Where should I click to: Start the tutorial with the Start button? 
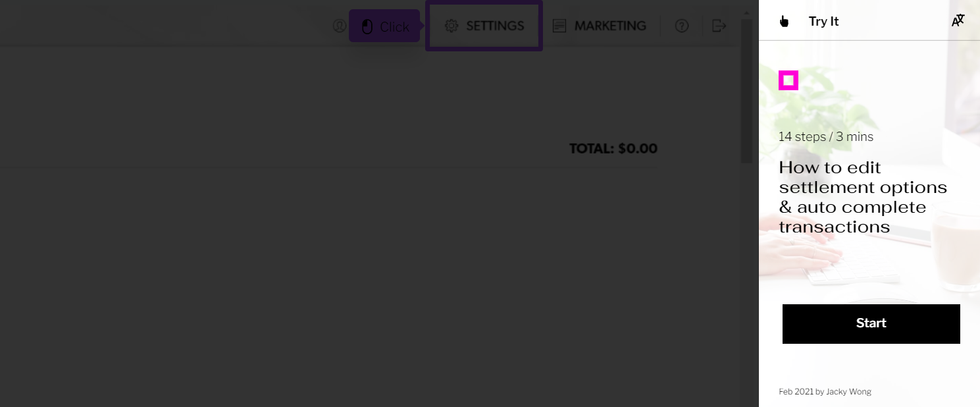coord(871,323)
